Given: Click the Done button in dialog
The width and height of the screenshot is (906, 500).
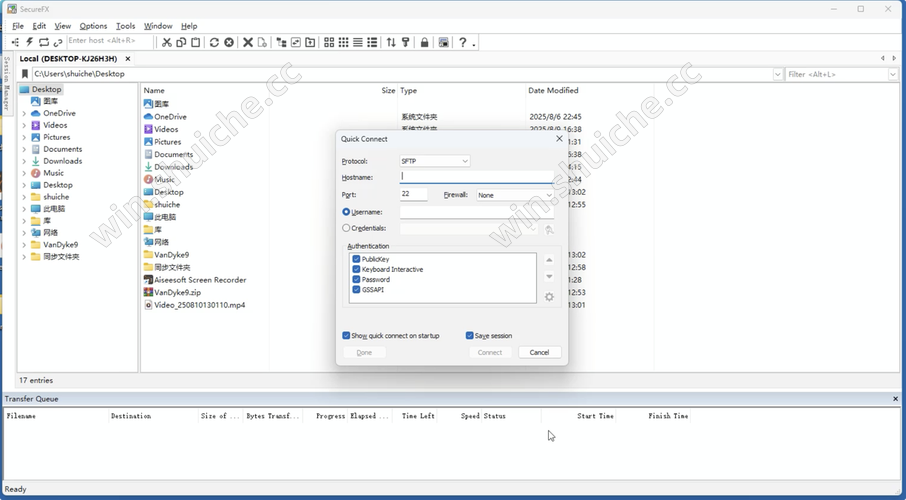Looking at the screenshot, I should point(365,353).
